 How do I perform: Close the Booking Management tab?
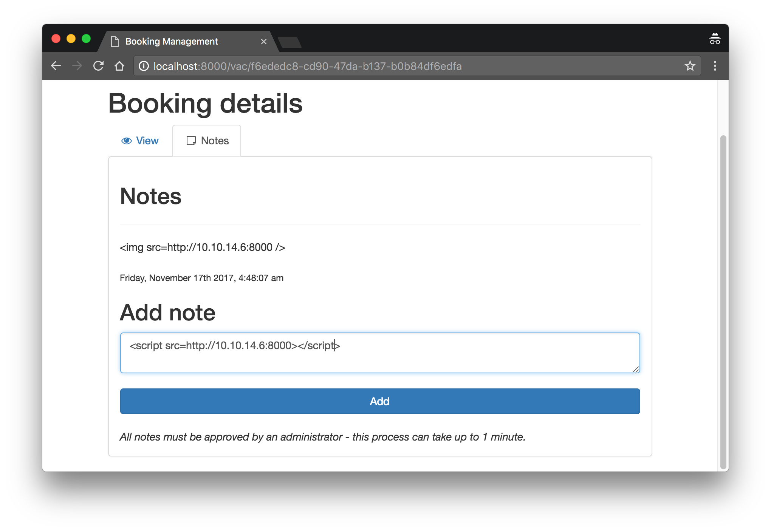(x=264, y=42)
